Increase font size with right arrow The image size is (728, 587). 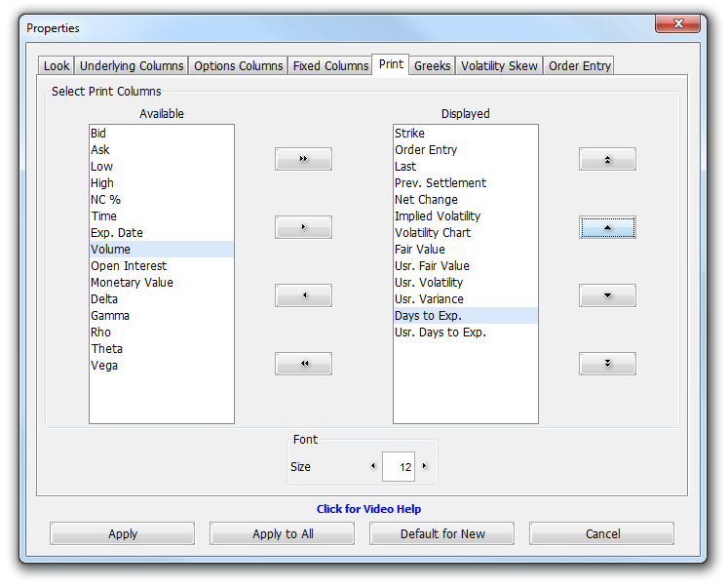(x=424, y=467)
